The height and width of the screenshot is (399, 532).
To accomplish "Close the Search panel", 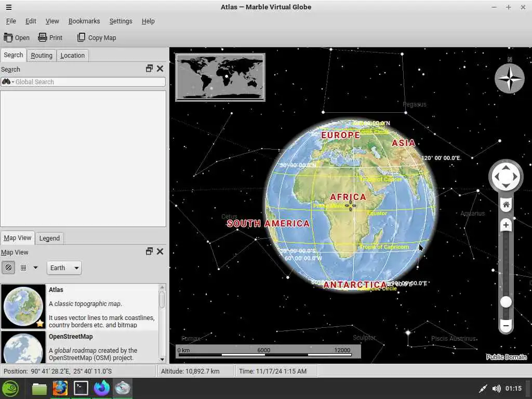I will (x=160, y=69).
